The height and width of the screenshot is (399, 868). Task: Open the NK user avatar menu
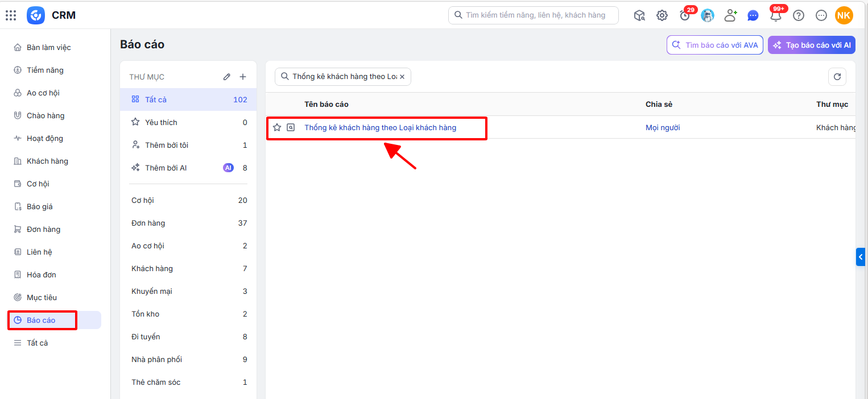(x=844, y=15)
